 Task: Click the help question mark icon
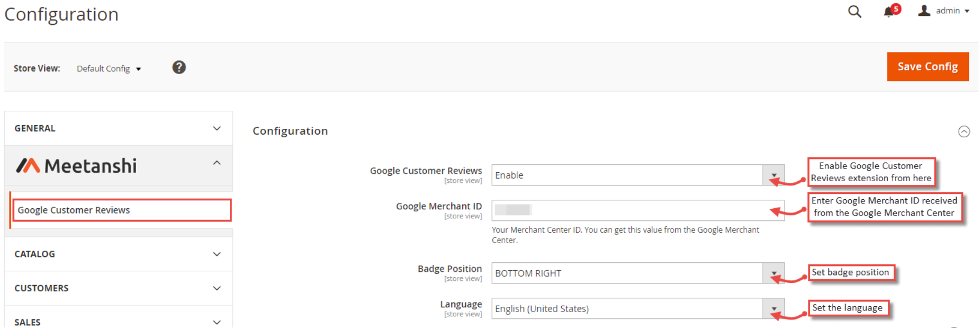179,67
